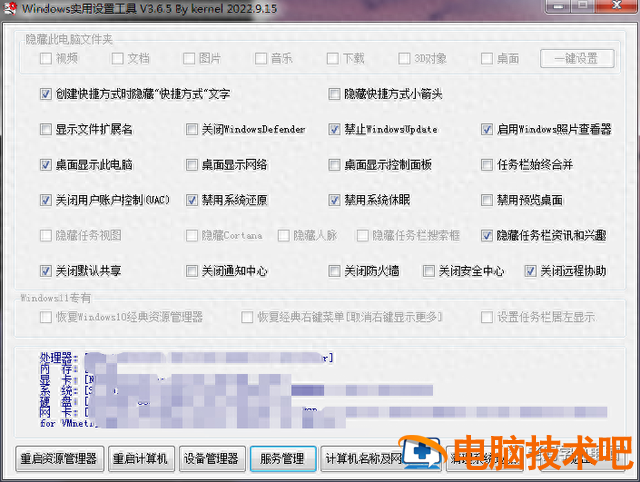Toggle the 文档 folder checkbox
The width and height of the screenshot is (640, 482).
click(x=118, y=59)
